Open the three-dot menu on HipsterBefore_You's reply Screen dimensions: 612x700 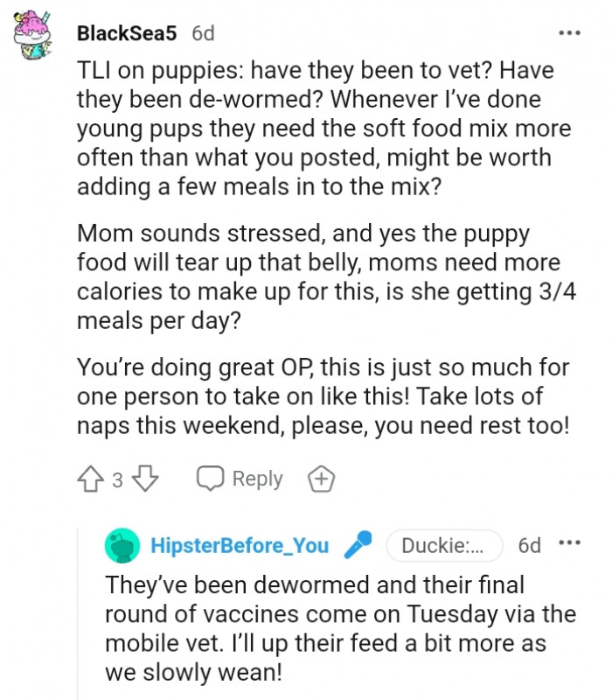click(569, 544)
